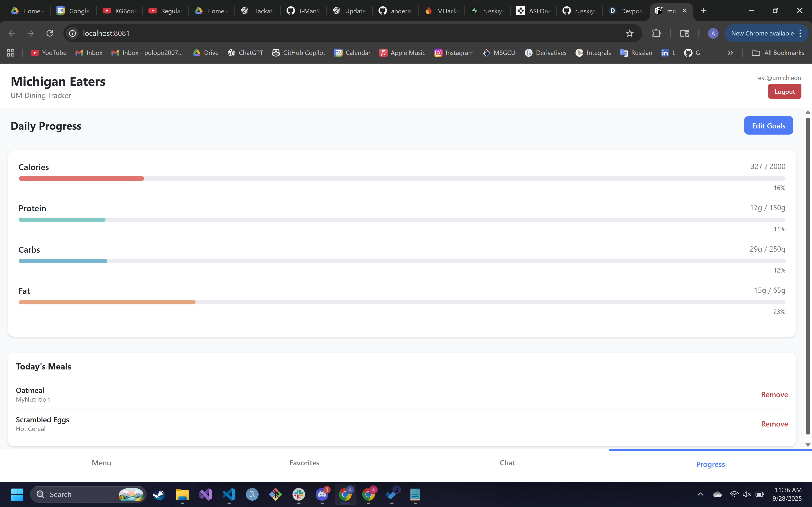Image resolution: width=812 pixels, height=507 pixels.
Task: Click the Calories progress bar
Action: [x=402, y=179]
